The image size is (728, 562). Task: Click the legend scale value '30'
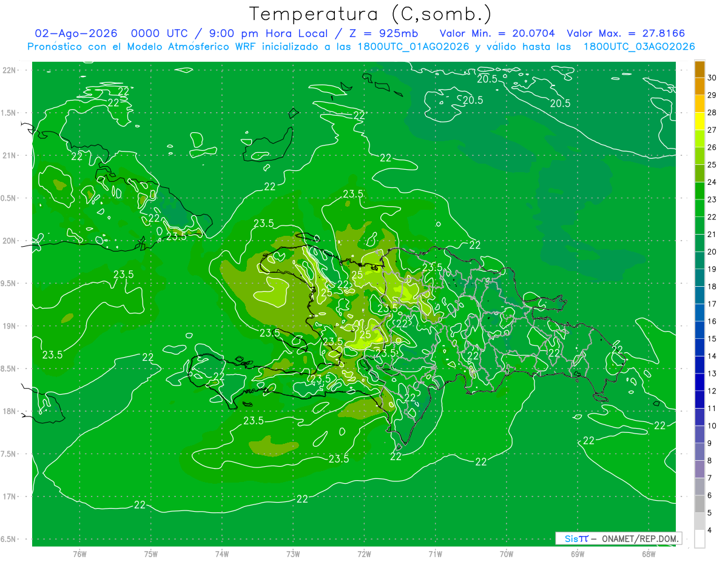712,78
